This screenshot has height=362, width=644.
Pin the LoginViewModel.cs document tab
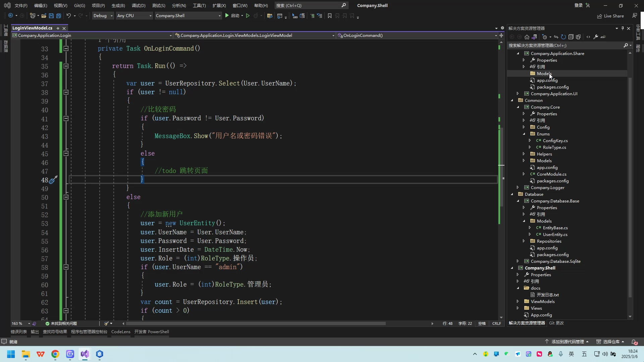[58, 28]
